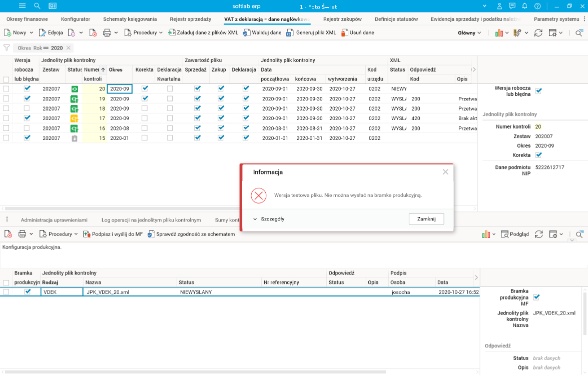
Task: Click the search magnifier in title bar
Action: 37,6
